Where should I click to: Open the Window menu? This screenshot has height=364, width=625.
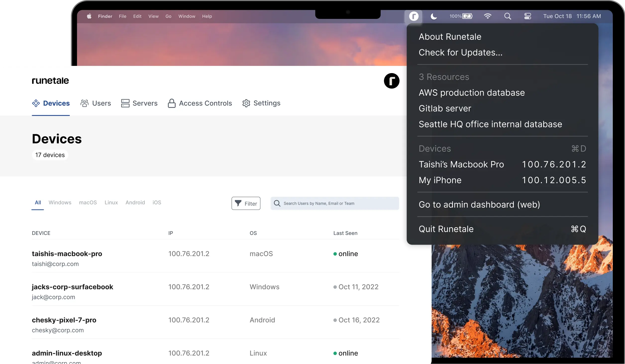point(187,16)
